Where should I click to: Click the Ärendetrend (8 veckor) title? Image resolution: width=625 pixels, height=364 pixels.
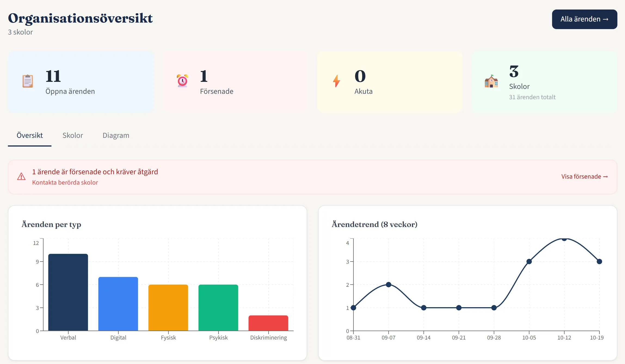374,225
